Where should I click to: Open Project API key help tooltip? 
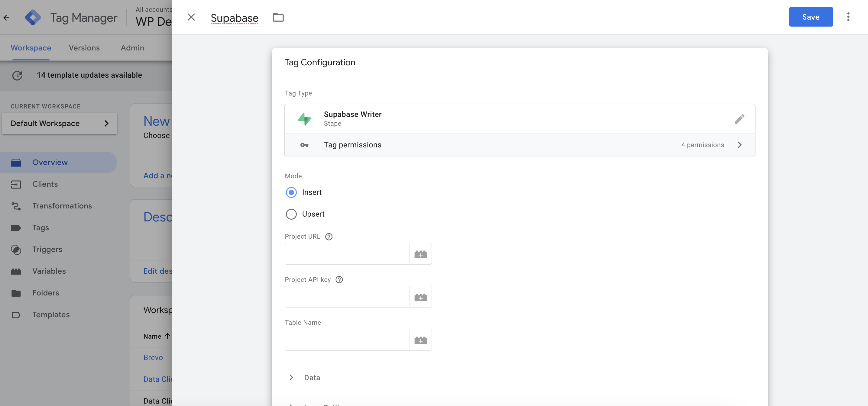pyautogui.click(x=339, y=280)
